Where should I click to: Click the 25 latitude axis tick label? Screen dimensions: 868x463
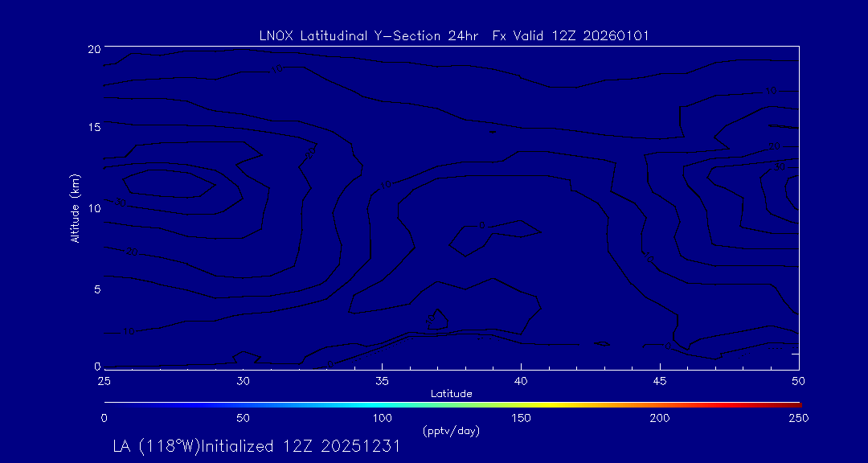(x=104, y=380)
